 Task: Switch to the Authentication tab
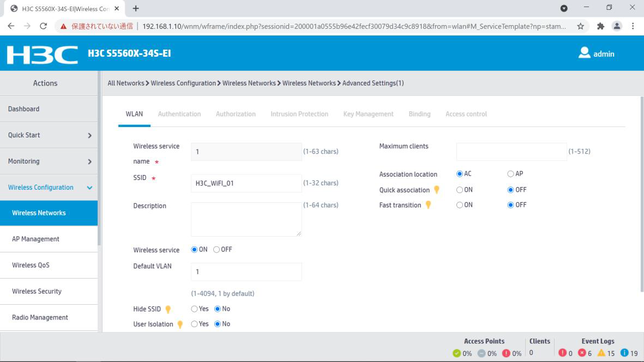[179, 114]
